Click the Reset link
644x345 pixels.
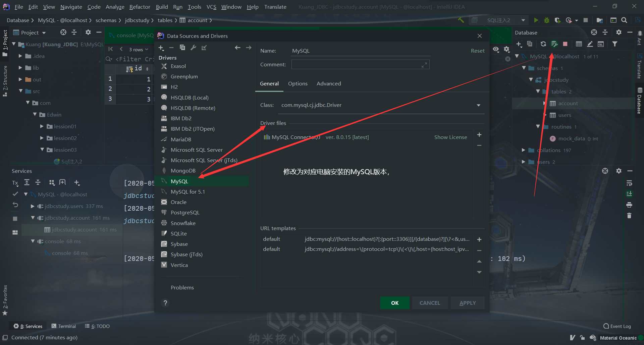click(478, 51)
